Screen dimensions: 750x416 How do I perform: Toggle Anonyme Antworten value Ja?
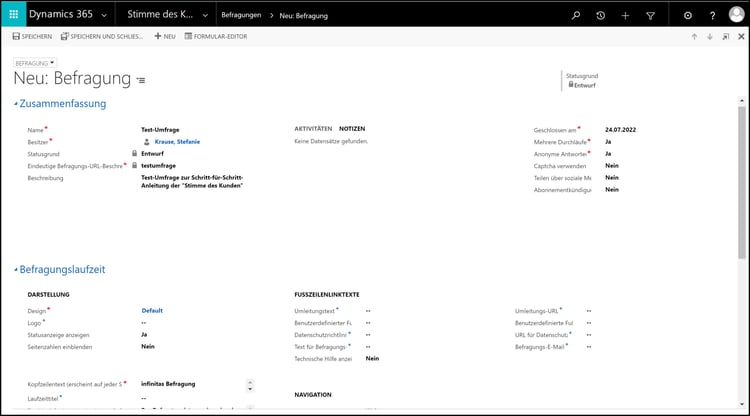608,153
